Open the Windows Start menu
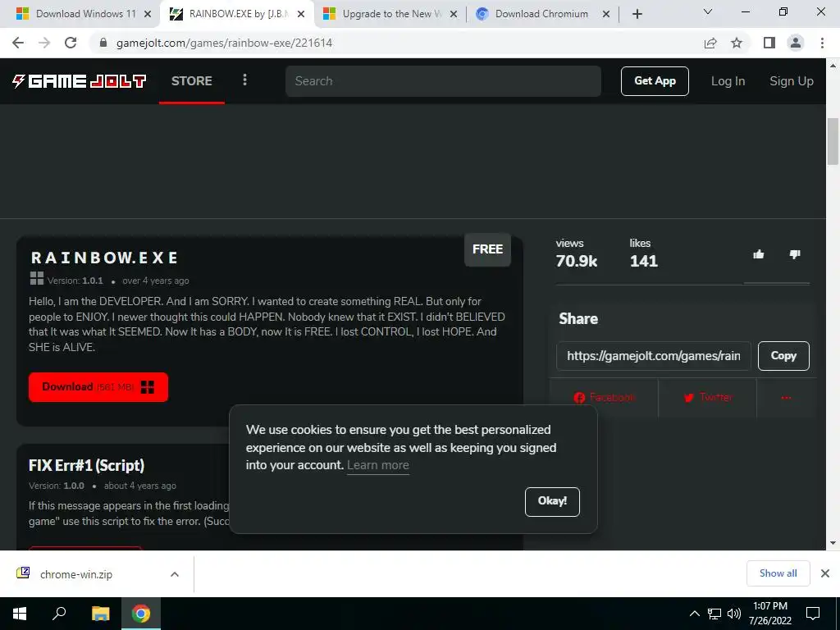 tap(20, 614)
